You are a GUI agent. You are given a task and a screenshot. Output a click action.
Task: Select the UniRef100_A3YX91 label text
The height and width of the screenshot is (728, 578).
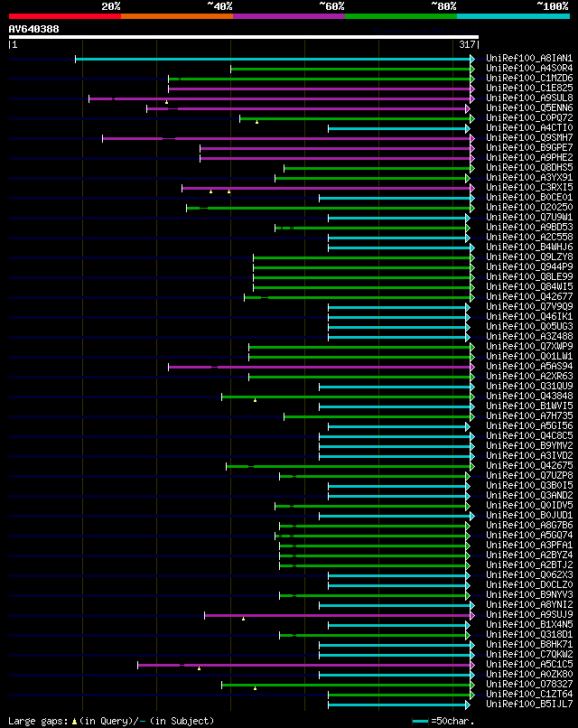(x=529, y=177)
